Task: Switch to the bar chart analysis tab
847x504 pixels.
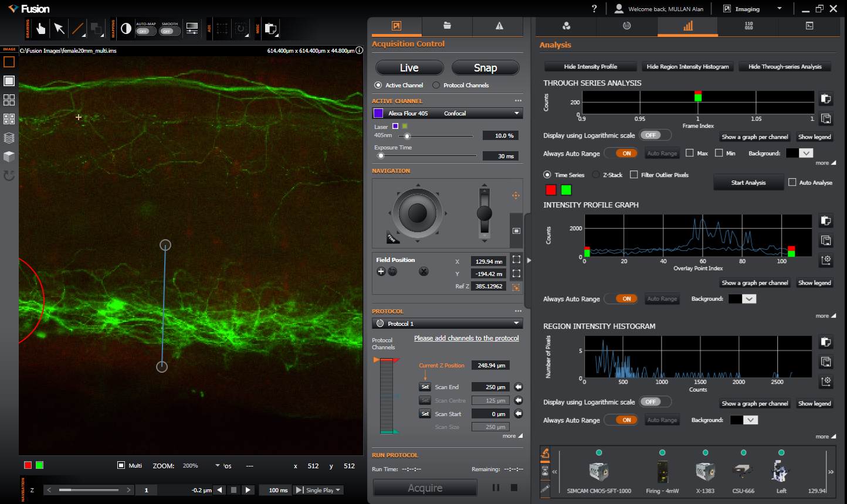Action: [687, 26]
